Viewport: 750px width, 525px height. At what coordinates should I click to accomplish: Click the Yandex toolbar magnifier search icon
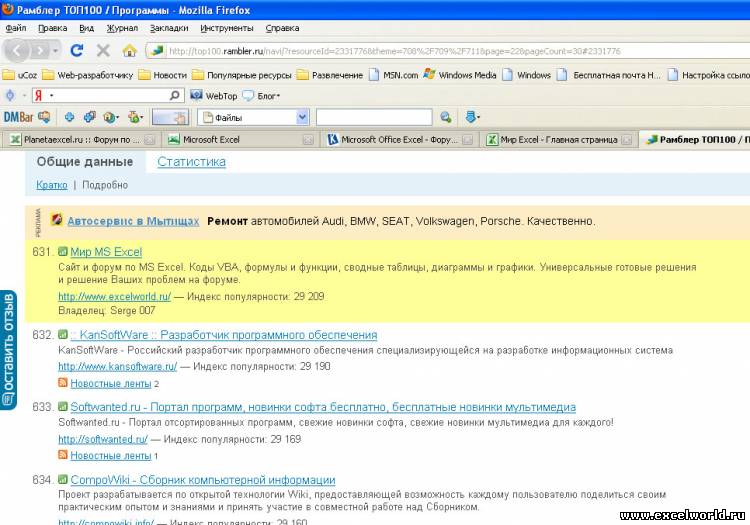175,96
